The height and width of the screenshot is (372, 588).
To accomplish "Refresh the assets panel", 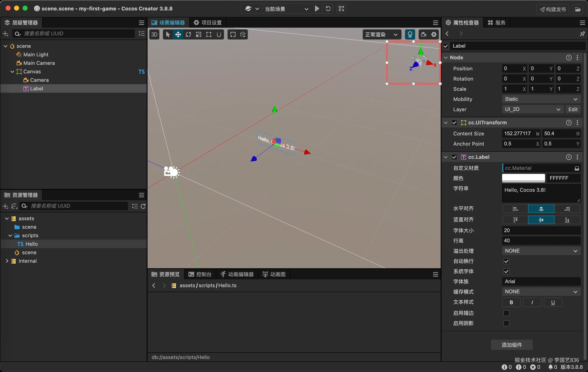I will click(143, 206).
